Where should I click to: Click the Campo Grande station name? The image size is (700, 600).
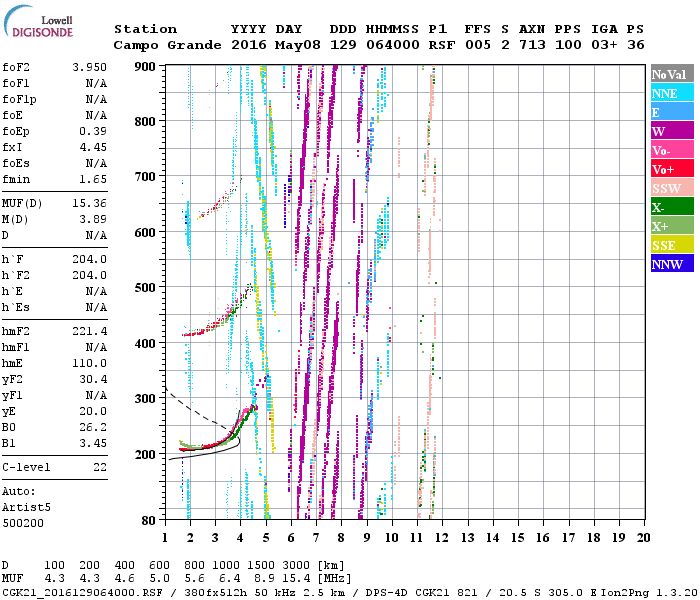point(167,45)
